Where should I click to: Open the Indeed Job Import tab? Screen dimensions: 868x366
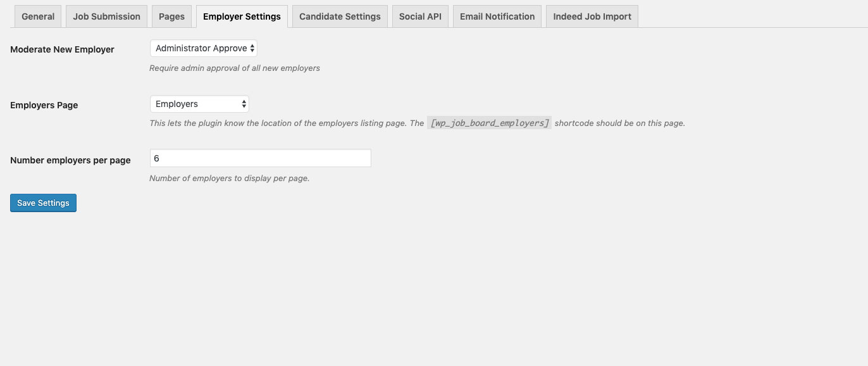click(592, 16)
